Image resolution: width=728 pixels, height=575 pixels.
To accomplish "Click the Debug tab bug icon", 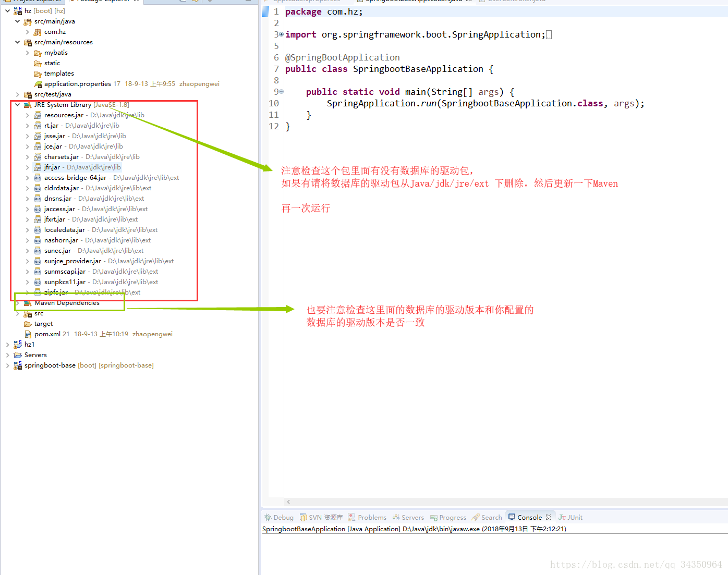I will pos(268,517).
